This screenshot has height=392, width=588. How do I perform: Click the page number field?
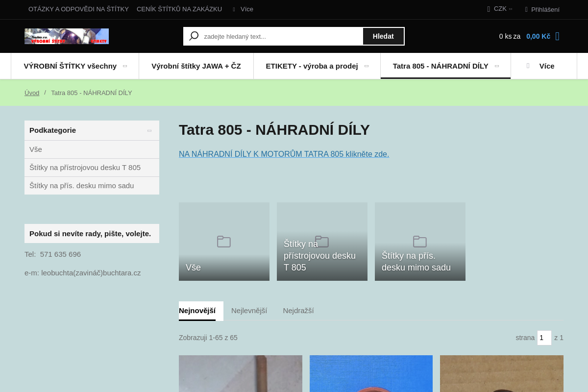point(544,338)
